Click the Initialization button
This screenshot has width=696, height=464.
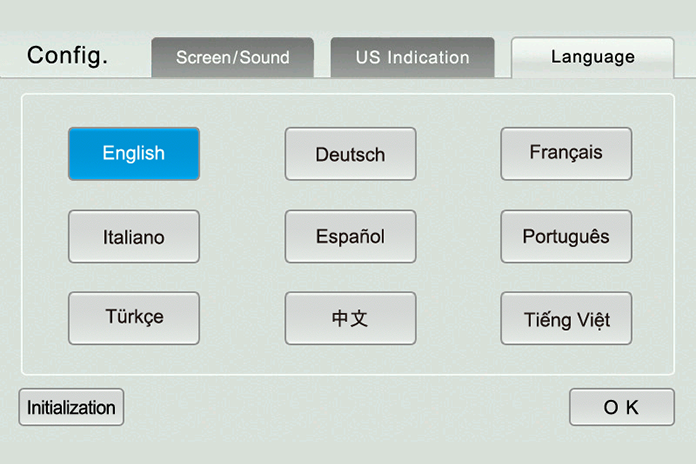point(71,407)
